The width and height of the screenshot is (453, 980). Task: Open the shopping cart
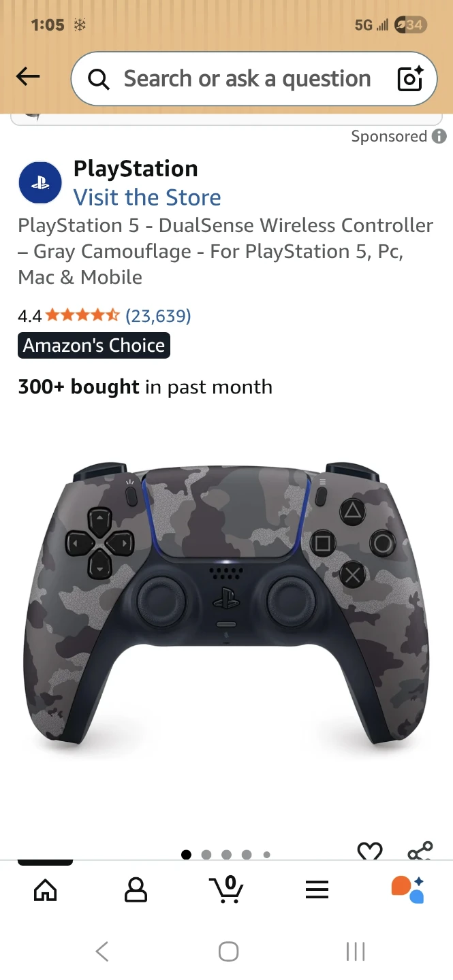click(x=226, y=889)
